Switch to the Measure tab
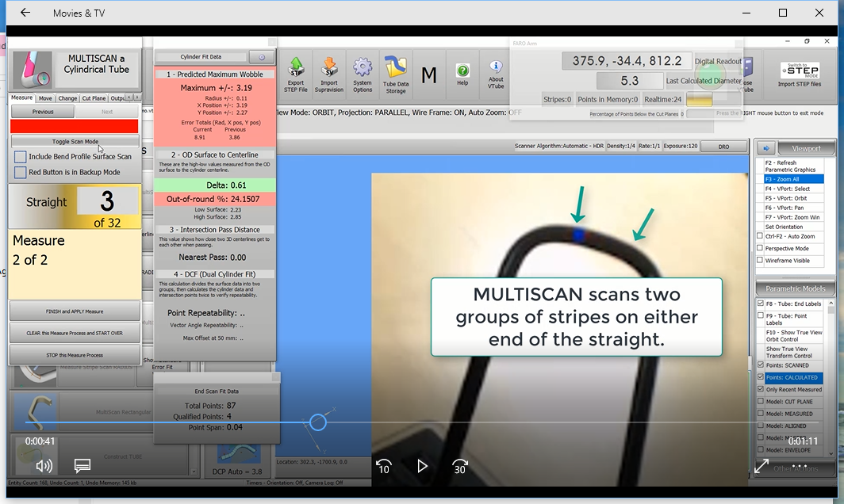The width and height of the screenshot is (844, 504). click(x=21, y=98)
